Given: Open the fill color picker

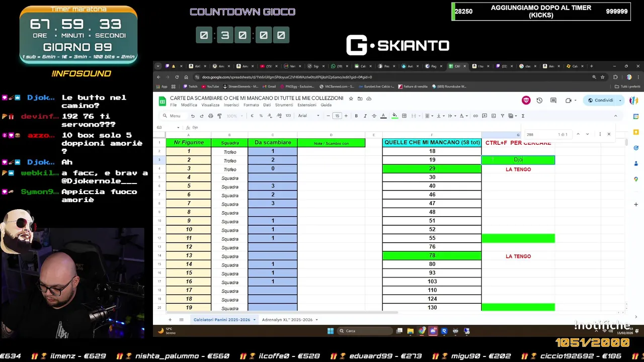Looking at the screenshot, I should (x=394, y=116).
